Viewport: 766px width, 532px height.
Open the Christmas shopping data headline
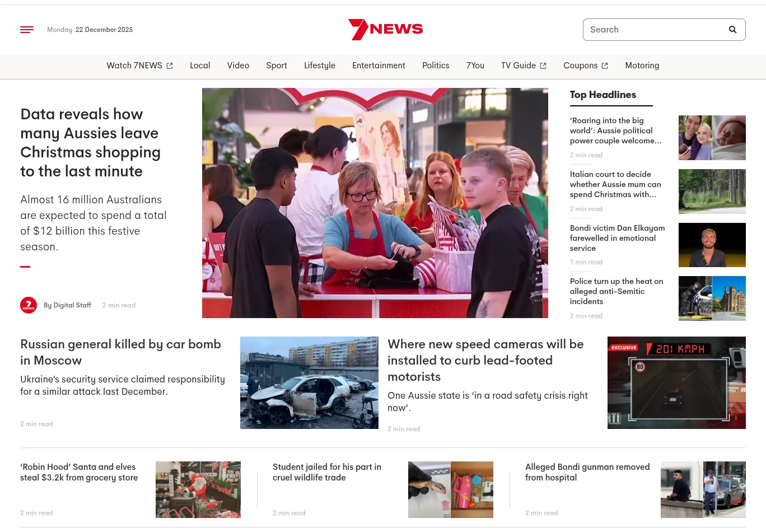click(x=90, y=143)
